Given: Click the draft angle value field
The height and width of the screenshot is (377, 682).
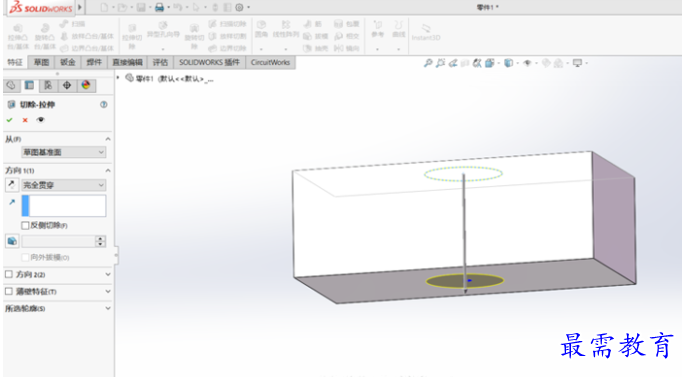Looking at the screenshot, I should point(58,241).
